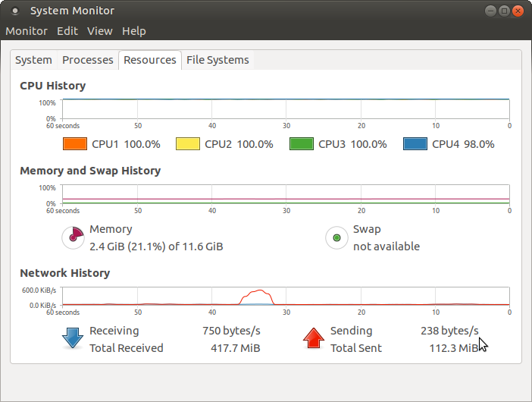Screen dimensions: 532x402
Task: Select the Resources tab
Action: tap(150, 60)
